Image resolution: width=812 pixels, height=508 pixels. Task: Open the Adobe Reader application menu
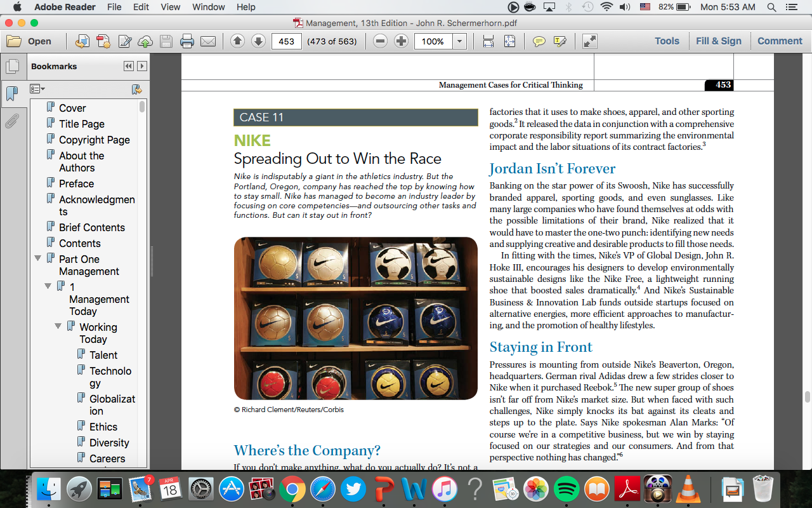65,7
